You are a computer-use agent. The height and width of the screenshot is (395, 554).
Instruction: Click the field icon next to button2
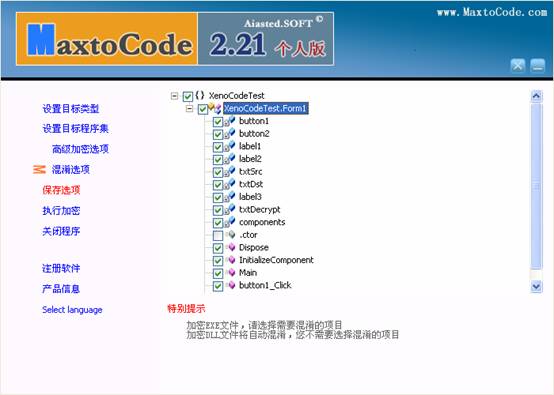coord(230,134)
